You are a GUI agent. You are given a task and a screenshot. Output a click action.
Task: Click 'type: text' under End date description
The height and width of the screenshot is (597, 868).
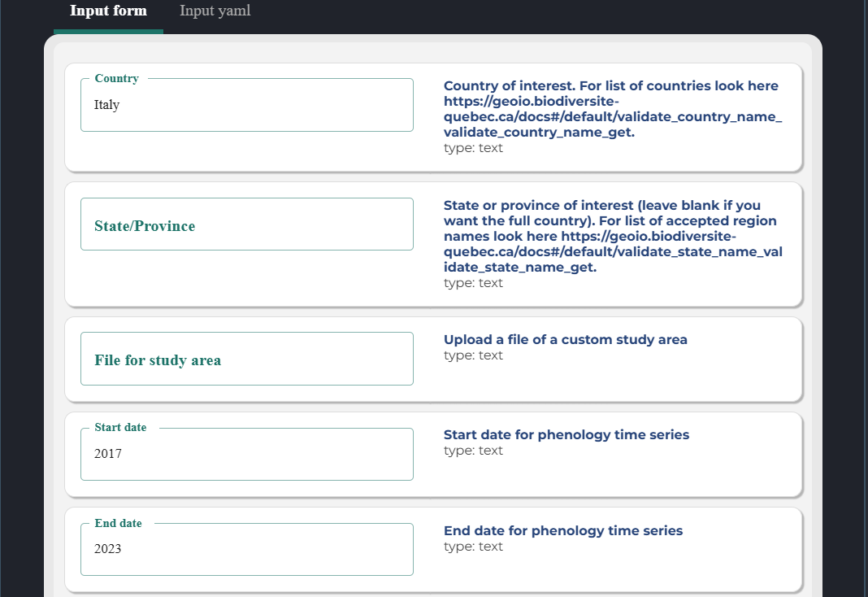(473, 547)
